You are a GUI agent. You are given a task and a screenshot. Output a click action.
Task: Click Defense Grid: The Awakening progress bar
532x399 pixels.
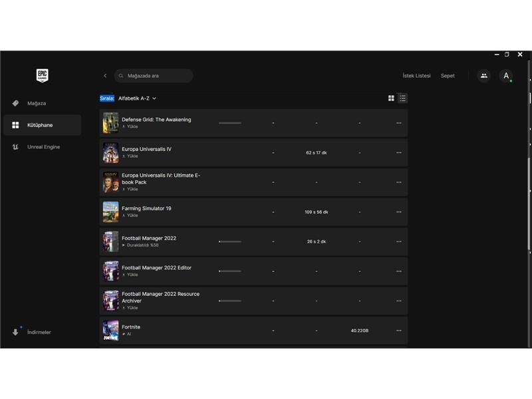tap(230, 123)
